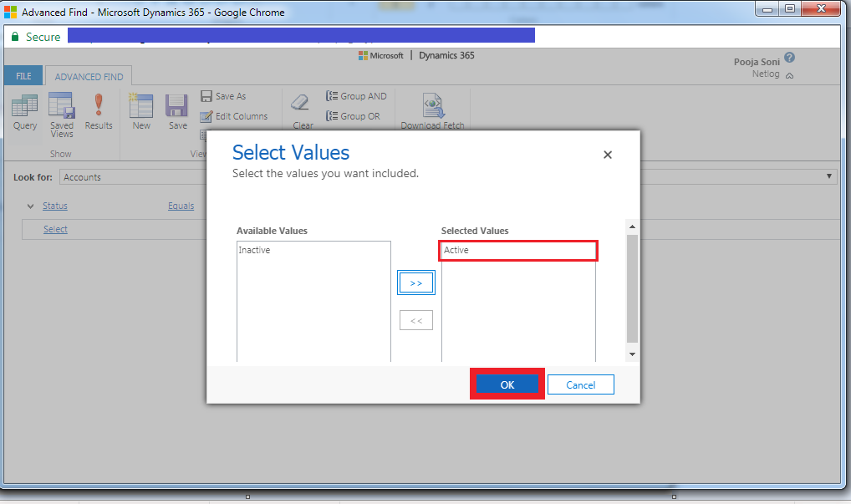Viewport: 851px width, 504px height.
Task: Switch to ADVANCED FIND tab
Action: tap(89, 77)
